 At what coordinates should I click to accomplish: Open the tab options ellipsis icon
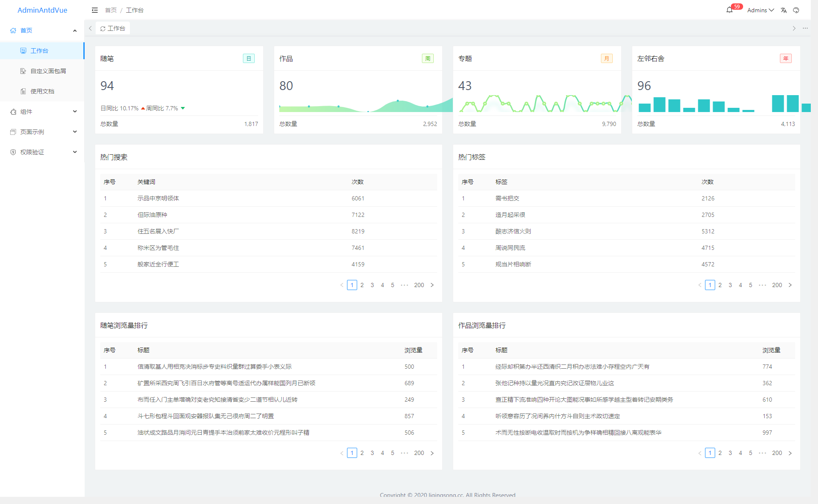coord(805,28)
